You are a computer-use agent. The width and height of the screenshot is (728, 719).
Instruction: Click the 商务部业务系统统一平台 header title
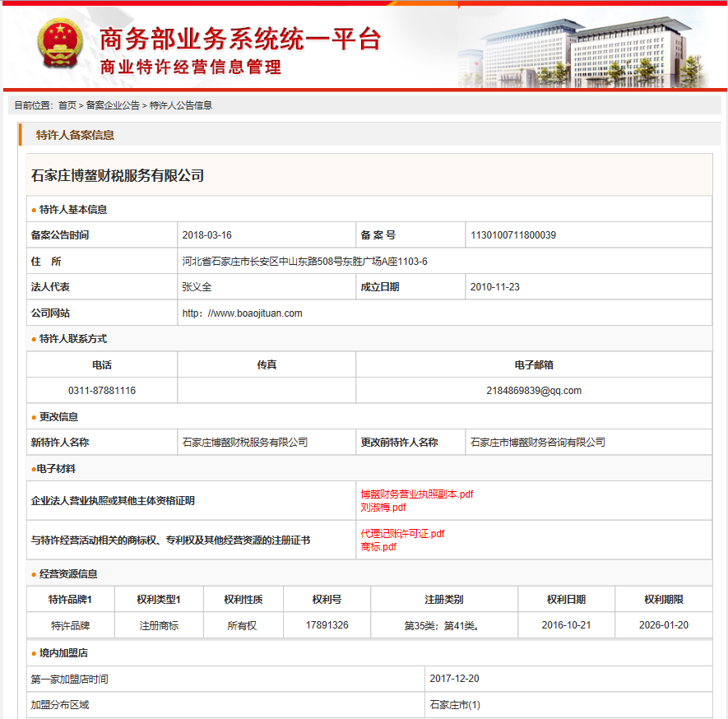[240, 38]
